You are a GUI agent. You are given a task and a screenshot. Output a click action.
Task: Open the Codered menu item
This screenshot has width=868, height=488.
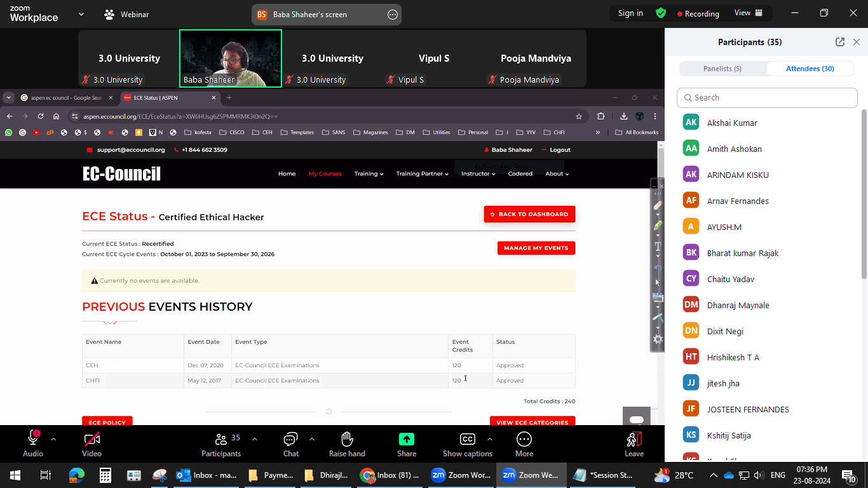520,173
